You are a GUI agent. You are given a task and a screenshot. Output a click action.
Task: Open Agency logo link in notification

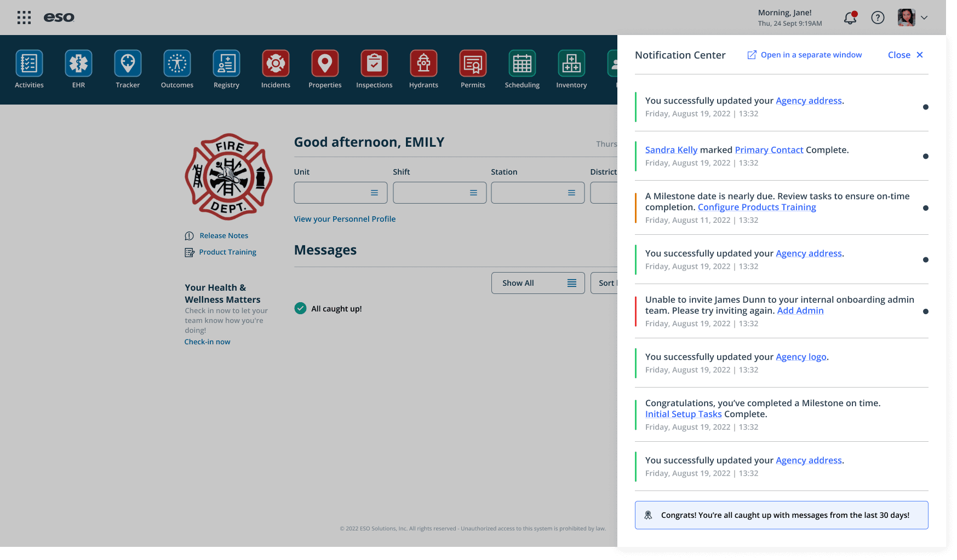pos(801,357)
